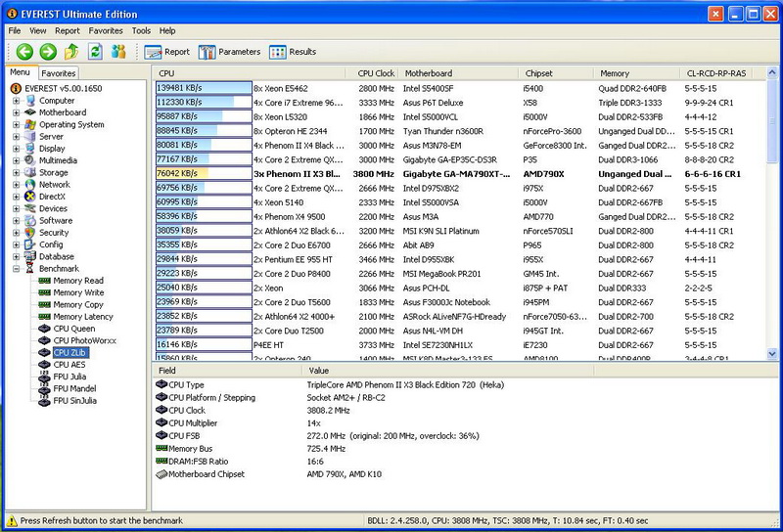Select the DirectX icon in tree
The width and height of the screenshot is (783, 532).
(x=30, y=197)
